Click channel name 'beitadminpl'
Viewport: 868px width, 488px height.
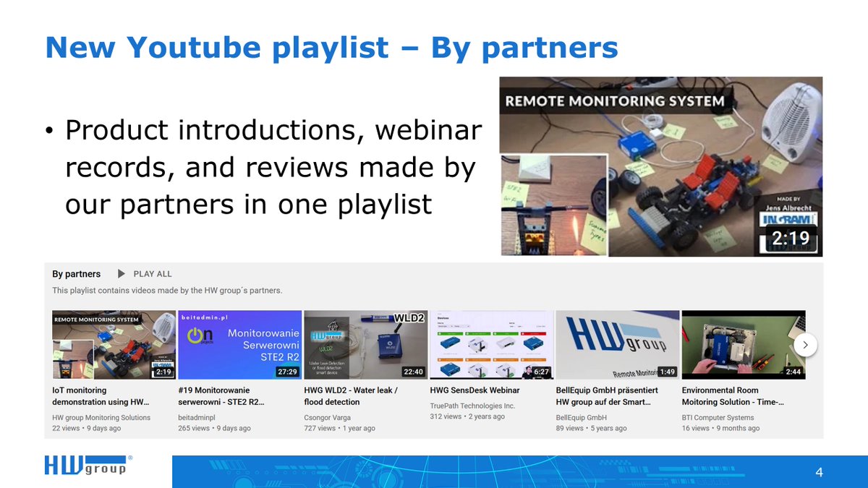click(197, 417)
